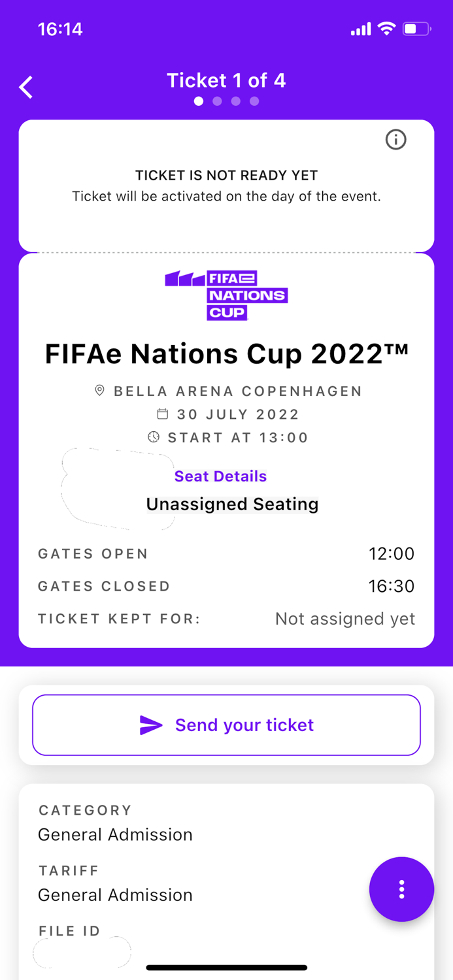Select the Ticket 1 of 4 header
453x980 pixels.
coord(226,80)
